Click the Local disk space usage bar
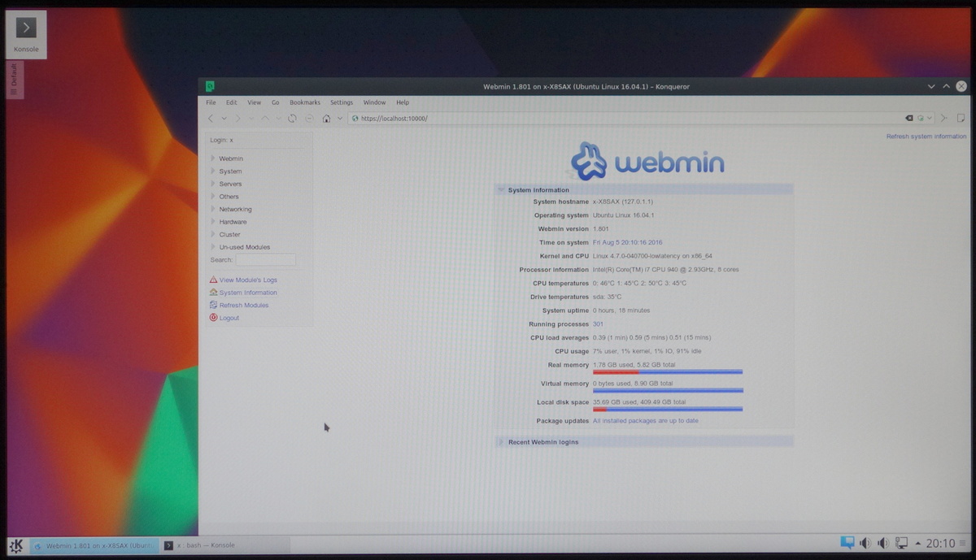This screenshot has height=560, width=976. point(668,410)
